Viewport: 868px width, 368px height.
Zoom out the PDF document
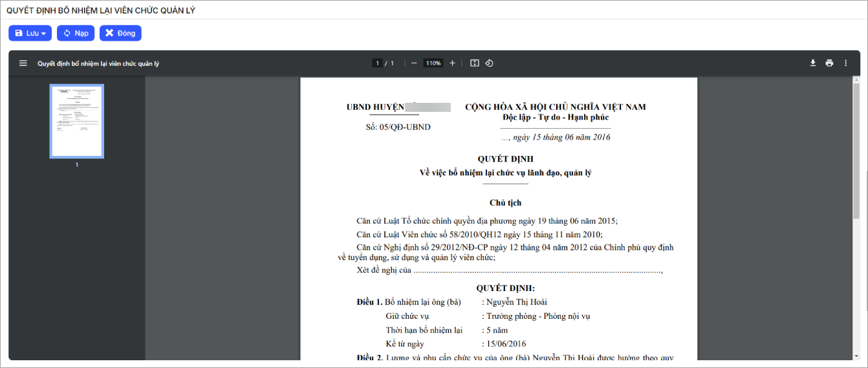pos(414,63)
